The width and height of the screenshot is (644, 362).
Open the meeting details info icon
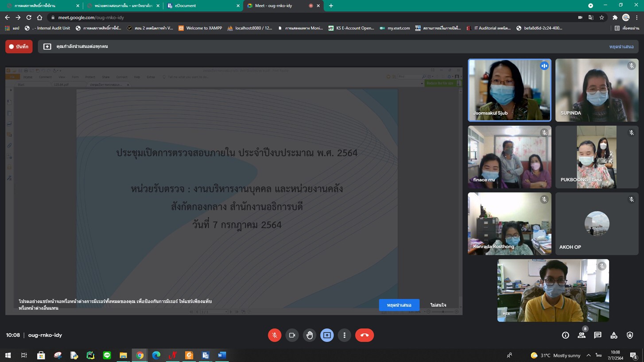pyautogui.click(x=566, y=335)
